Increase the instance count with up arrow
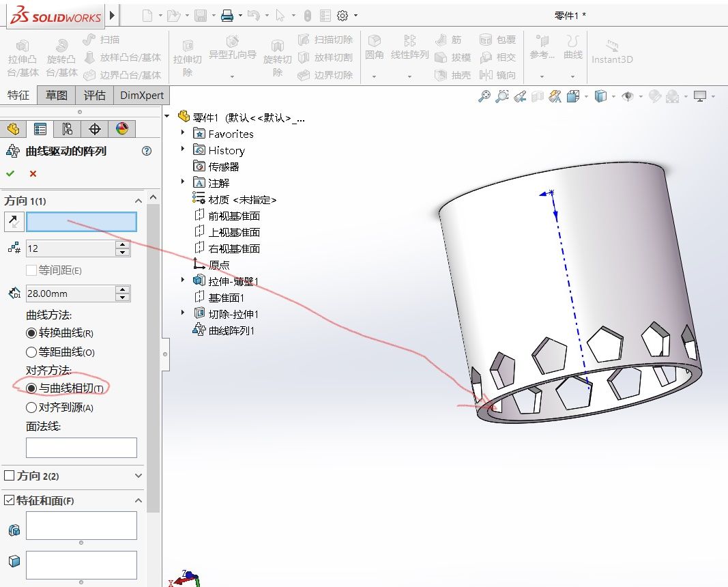Screen dimensions: 728x587 (123, 244)
